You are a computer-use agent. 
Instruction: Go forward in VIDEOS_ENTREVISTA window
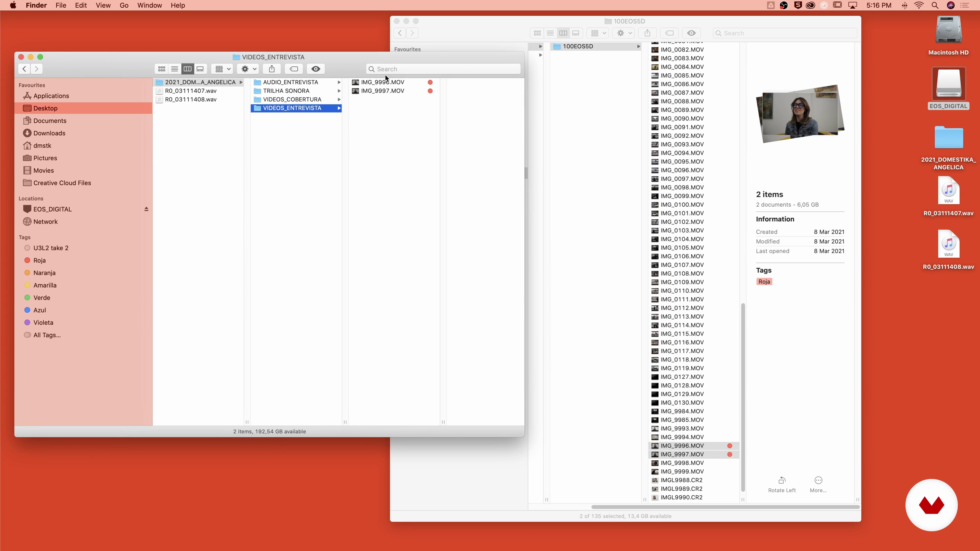pos(36,69)
